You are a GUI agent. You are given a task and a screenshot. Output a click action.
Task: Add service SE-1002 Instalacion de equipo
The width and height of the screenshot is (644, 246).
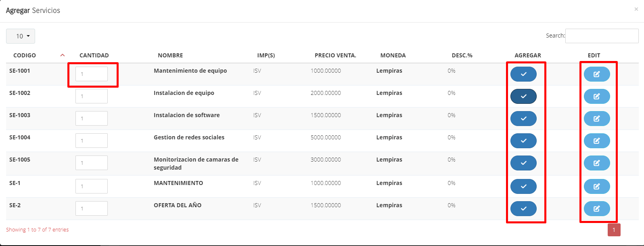coord(523,97)
